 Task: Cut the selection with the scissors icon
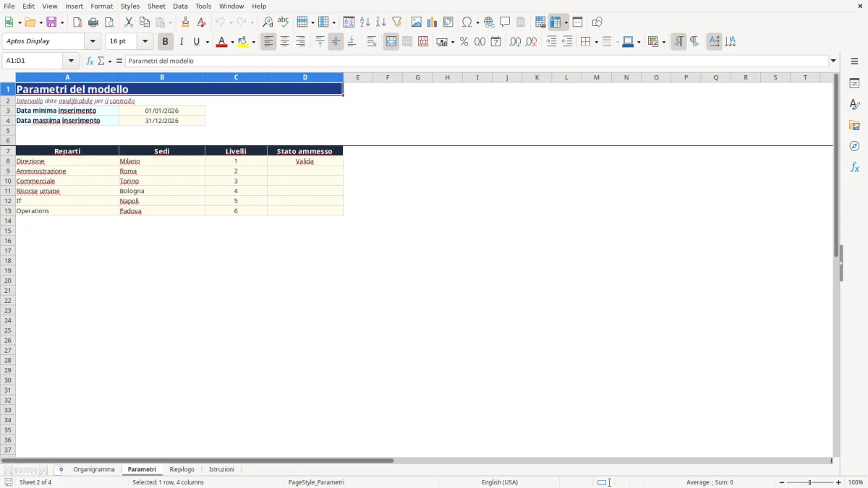click(x=129, y=22)
